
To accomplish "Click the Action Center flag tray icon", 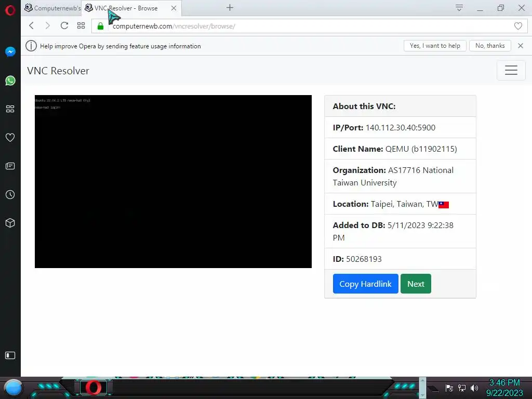I will (x=449, y=388).
